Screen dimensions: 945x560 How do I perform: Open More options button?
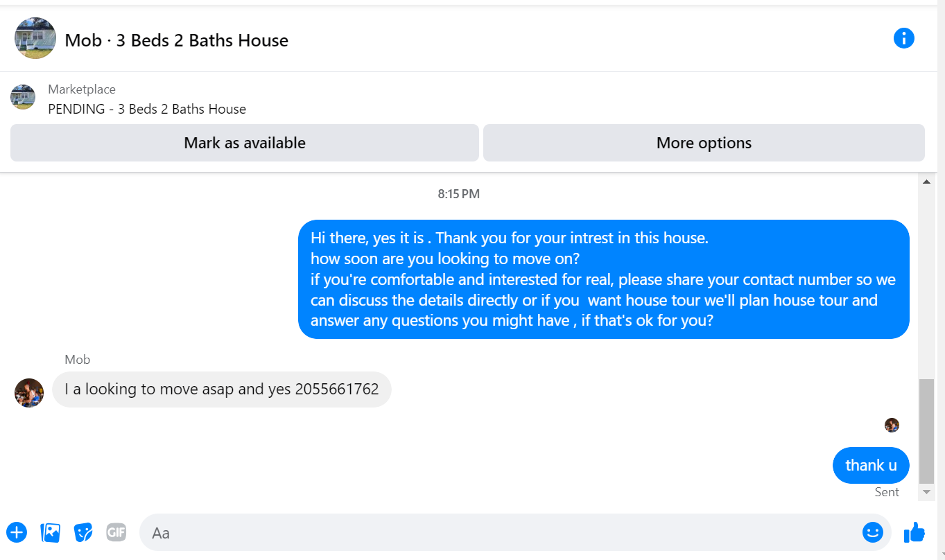tap(704, 143)
